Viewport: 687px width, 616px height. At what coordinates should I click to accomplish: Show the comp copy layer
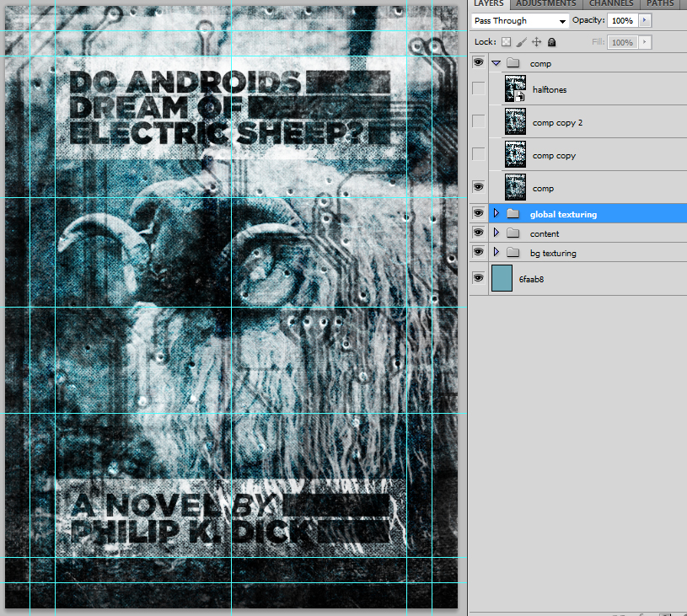coord(479,155)
